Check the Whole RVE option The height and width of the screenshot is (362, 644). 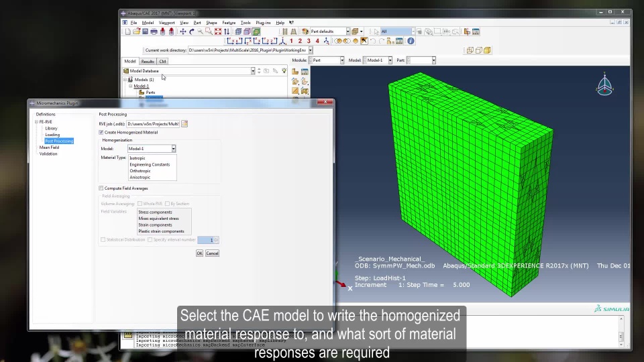point(140,204)
